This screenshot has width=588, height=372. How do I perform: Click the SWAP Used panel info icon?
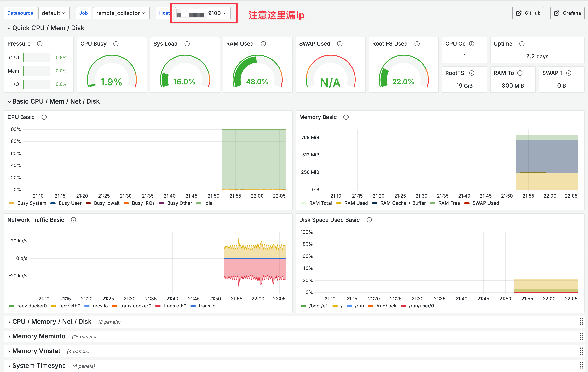pyautogui.click(x=340, y=44)
